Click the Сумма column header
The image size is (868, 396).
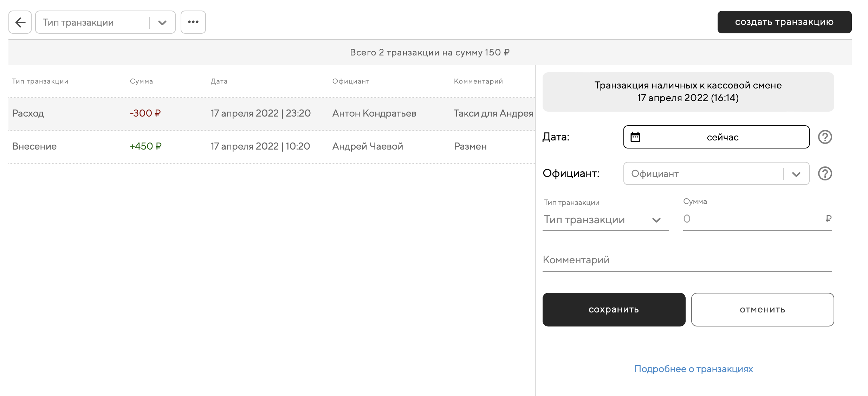coord(141,81)
